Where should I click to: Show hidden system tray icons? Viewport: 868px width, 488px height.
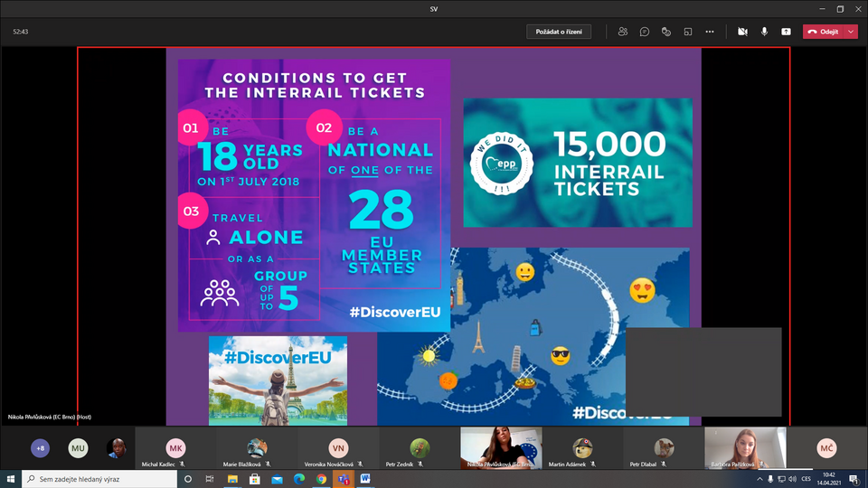(x=759, y=479)
